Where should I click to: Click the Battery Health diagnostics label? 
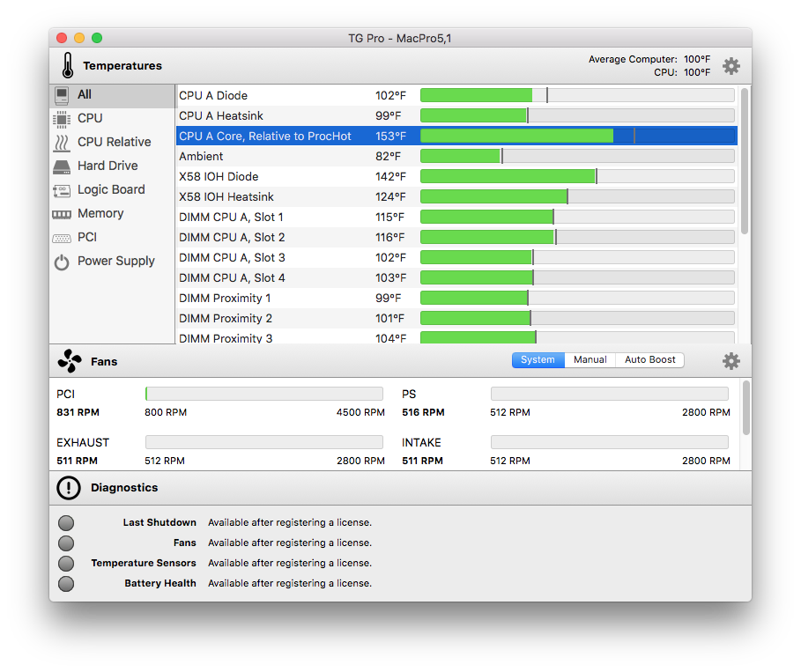click(160, 583)
